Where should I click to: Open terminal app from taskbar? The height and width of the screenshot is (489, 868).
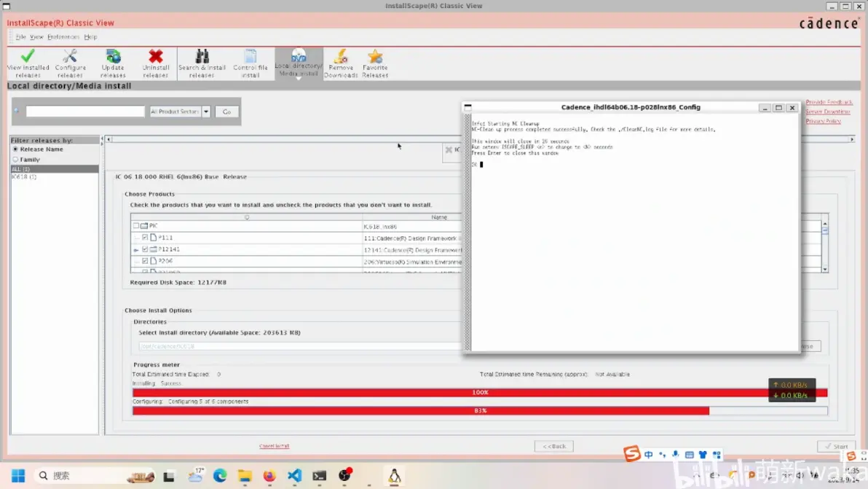click(x=320, y=476)
